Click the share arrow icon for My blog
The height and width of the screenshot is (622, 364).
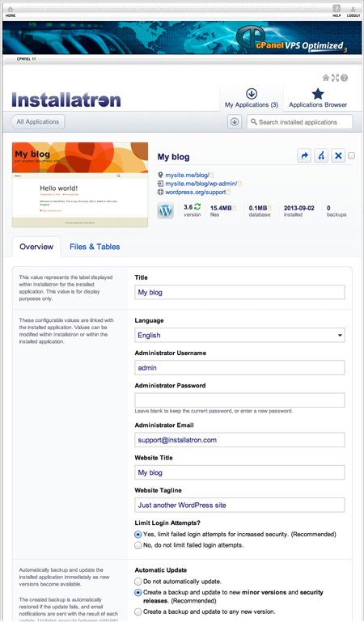coord(304,156)
